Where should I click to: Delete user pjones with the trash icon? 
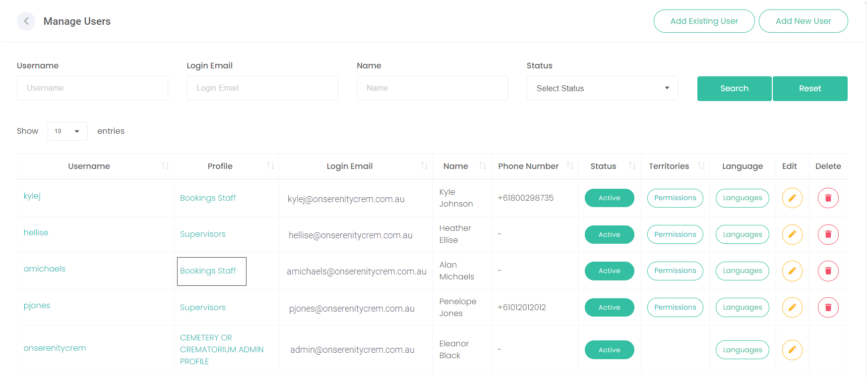(x=828, y=308)
